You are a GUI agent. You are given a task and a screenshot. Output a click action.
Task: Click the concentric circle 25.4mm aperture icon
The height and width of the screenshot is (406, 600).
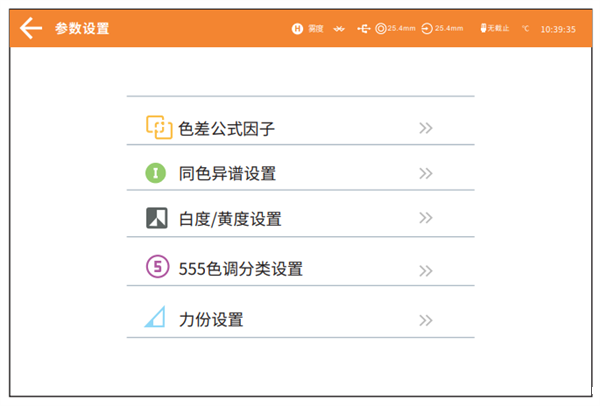point(381,29)
